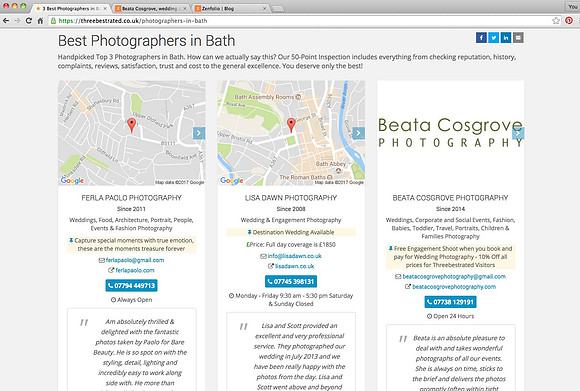This screenshot has height=391, width=580.
Task: Call Lisa Dawn at 07745 398131
Action: (x=291, y=282)
